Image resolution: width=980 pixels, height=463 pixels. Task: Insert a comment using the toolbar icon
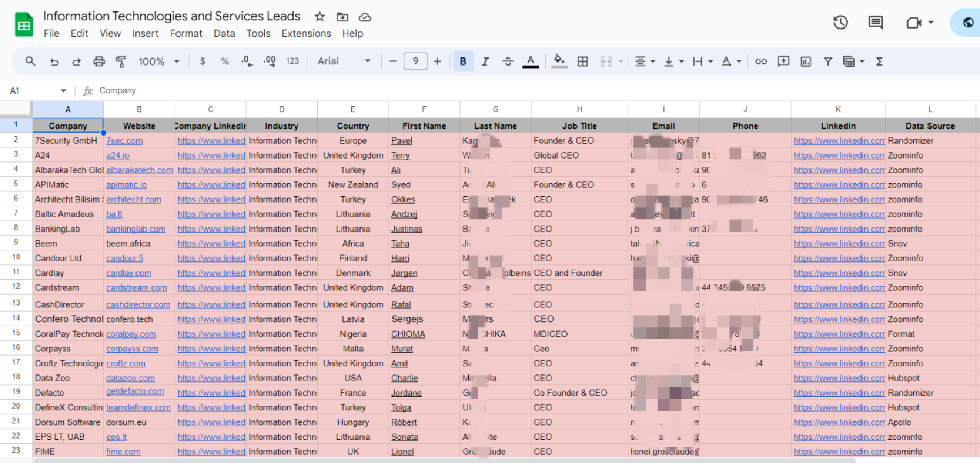pos(783,61)
